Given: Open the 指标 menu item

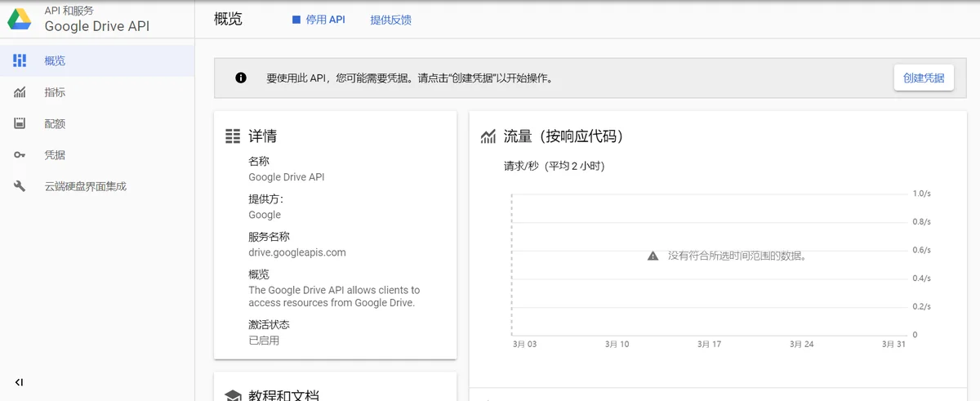Looking at the screenshot, I should (97, 92).
